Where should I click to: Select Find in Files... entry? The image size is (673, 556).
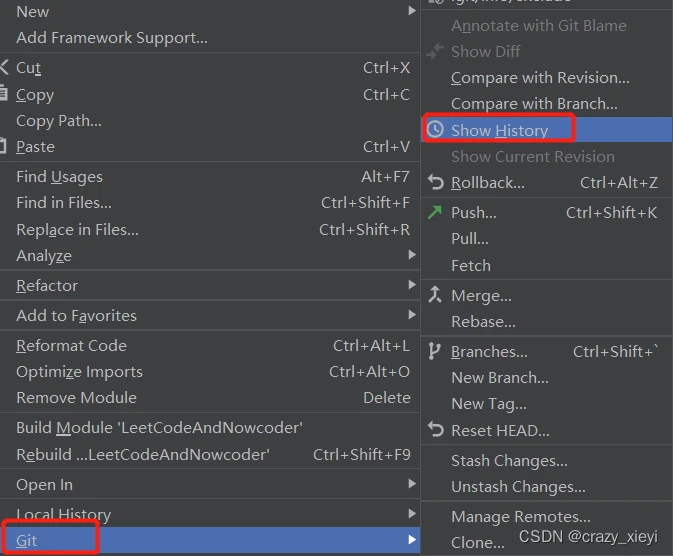click(209, 203)
